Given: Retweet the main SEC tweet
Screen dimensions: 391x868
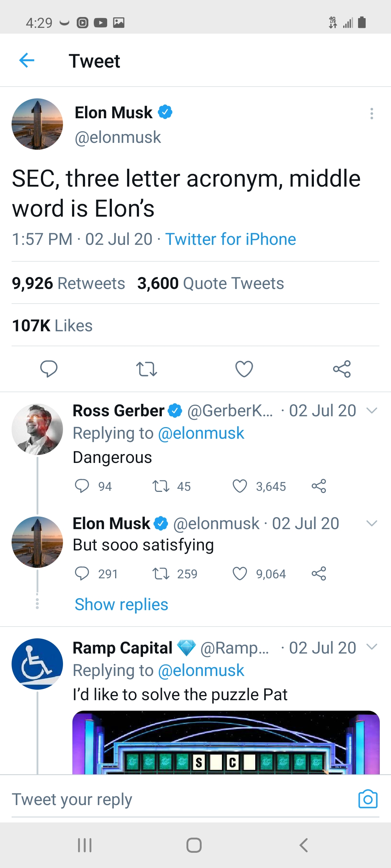Looking at the screenshot, I should tap(146, 369).
